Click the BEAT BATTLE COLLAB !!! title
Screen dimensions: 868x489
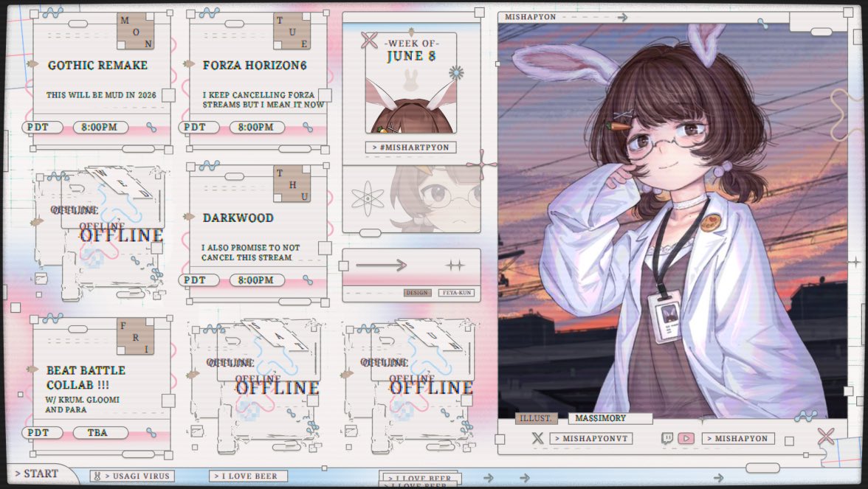pyautogui.click(x=86, y=378)
